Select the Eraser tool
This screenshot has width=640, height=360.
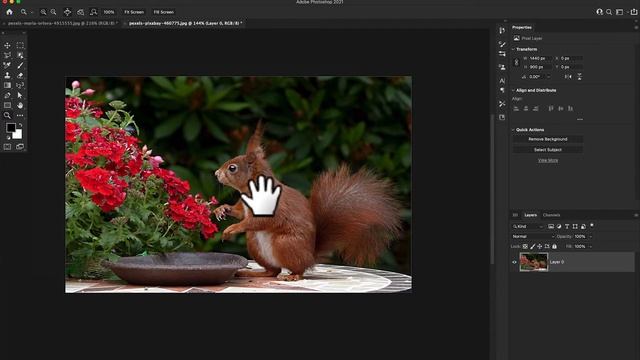point(20,75)
